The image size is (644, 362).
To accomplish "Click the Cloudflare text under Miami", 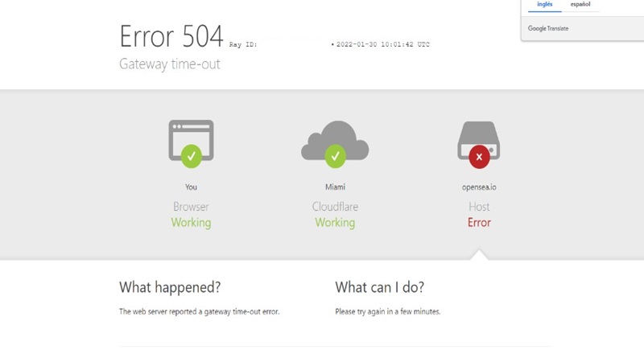I will coord(335,207).
